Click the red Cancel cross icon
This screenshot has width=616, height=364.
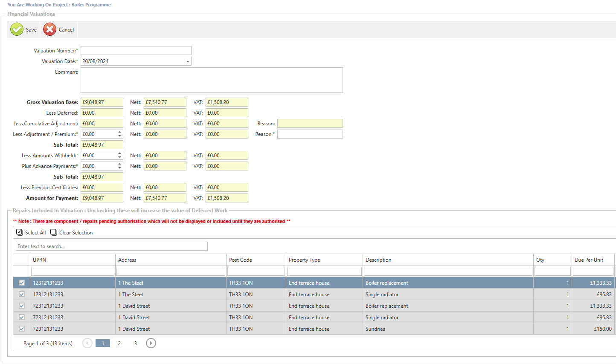(x=49, y=29)
